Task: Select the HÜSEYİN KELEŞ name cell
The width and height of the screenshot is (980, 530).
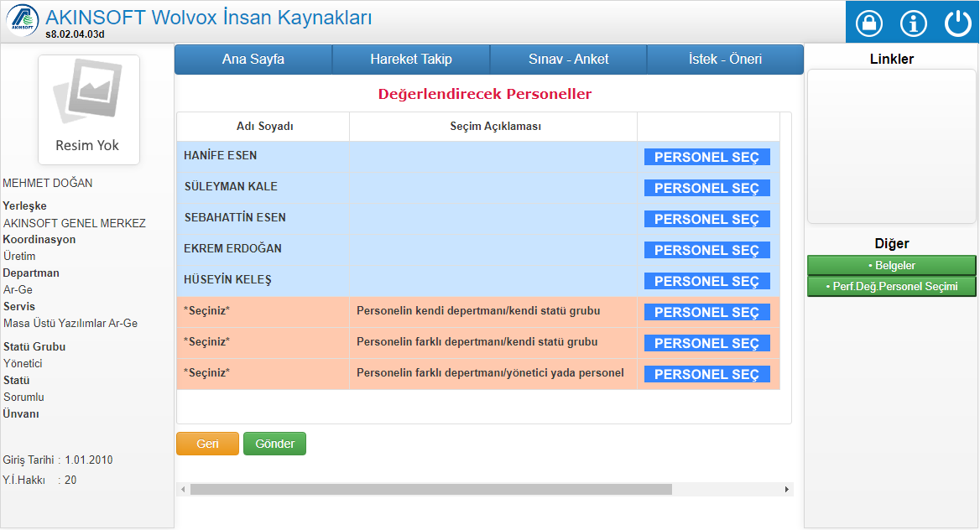Action: pos(263,281)
